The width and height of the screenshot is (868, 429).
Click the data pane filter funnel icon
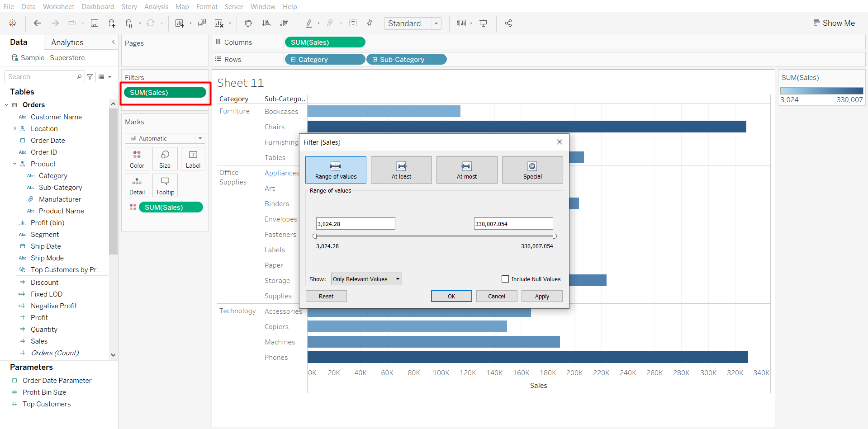tap(90, 77)
